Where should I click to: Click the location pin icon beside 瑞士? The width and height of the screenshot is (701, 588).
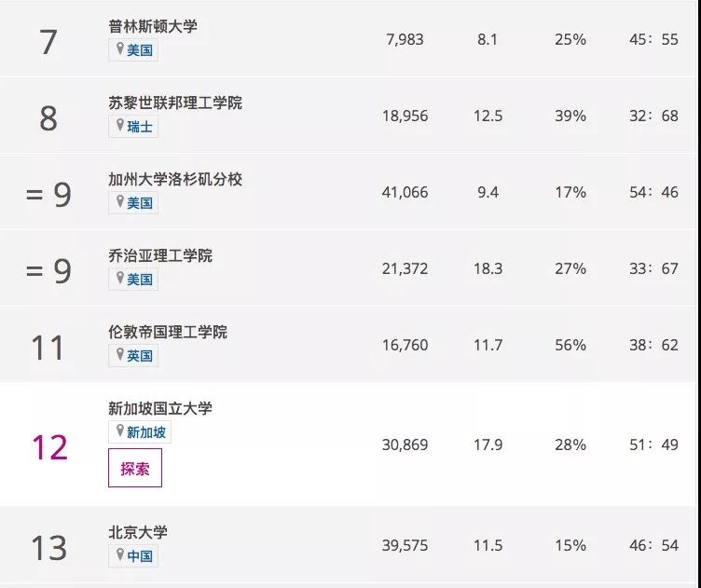(x=119, y=126)
